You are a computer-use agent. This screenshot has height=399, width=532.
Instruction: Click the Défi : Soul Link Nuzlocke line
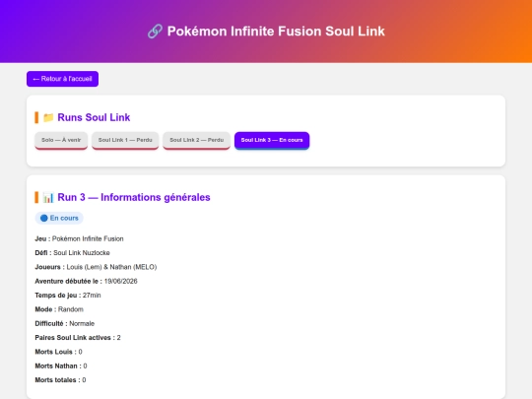click(x=72, y=253)
